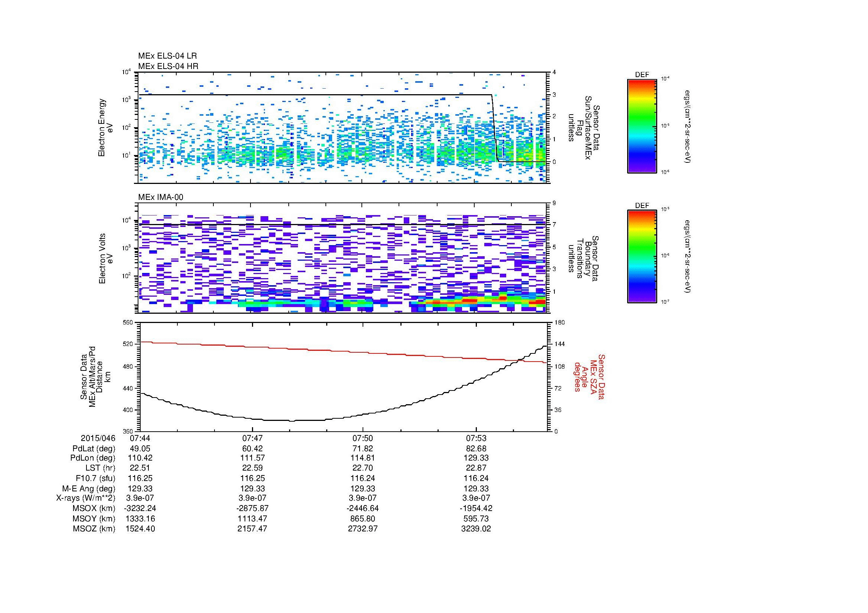Click the 'MSOZ (km)' row label

tap(94, 529)
